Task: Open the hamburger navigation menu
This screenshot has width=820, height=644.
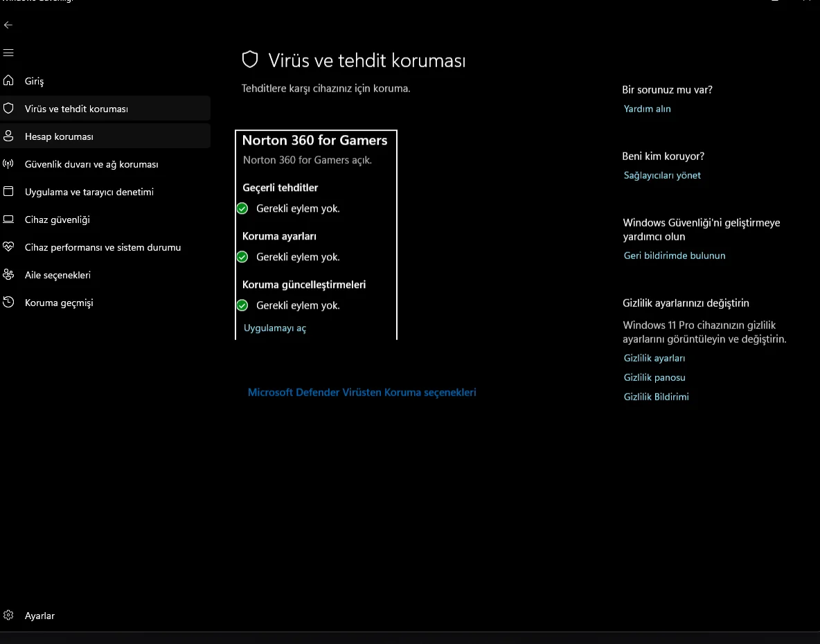Action: pos(8,53)
